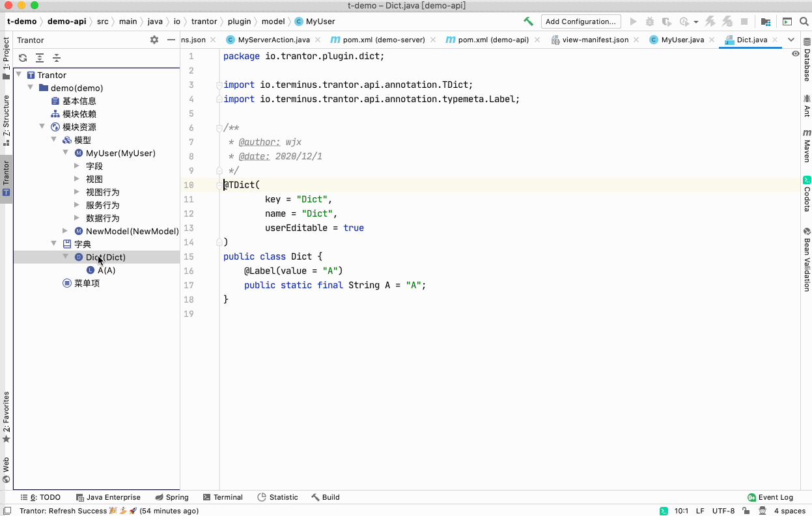Hide the Trantor tool window
Image resolution: width=812 pixels, height=516 pixels.
tap(171, 40)
